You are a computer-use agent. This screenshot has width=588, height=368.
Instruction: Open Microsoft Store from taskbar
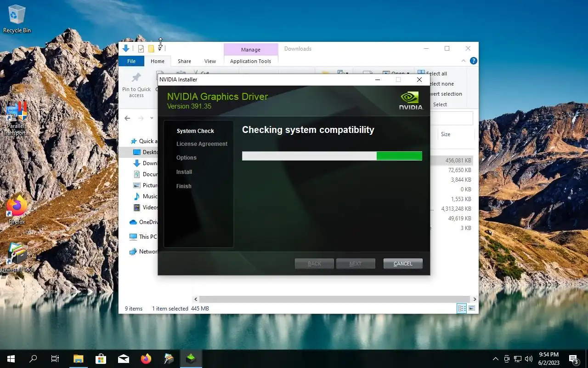coord(101,359)
